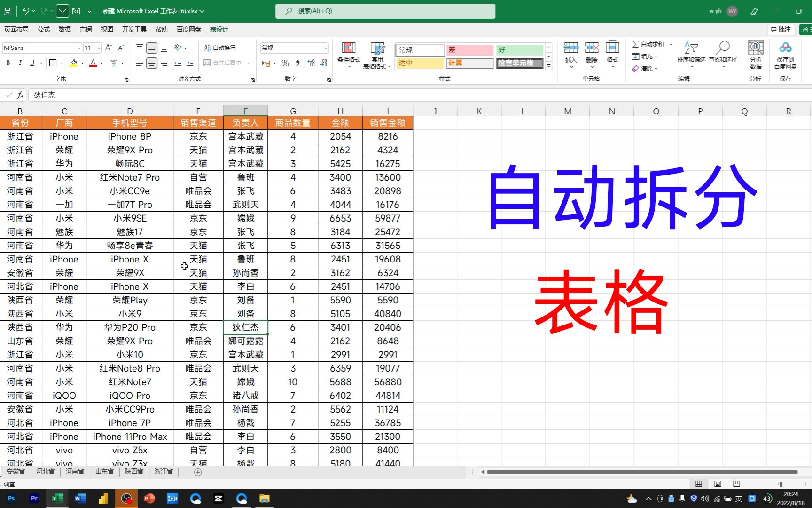Click the search box in title bar

(x=385, y=11)
